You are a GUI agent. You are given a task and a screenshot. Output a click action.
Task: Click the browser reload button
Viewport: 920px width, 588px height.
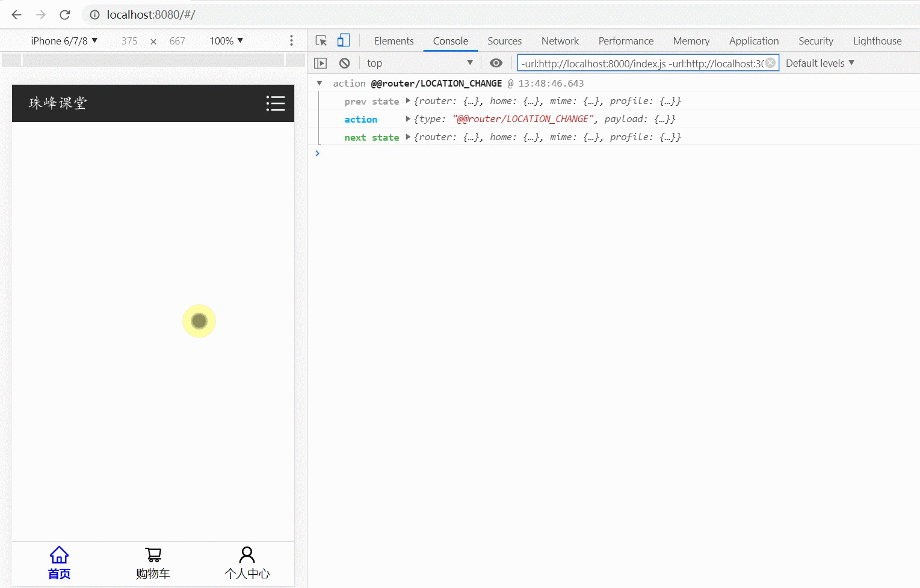(x=65, y=14)
